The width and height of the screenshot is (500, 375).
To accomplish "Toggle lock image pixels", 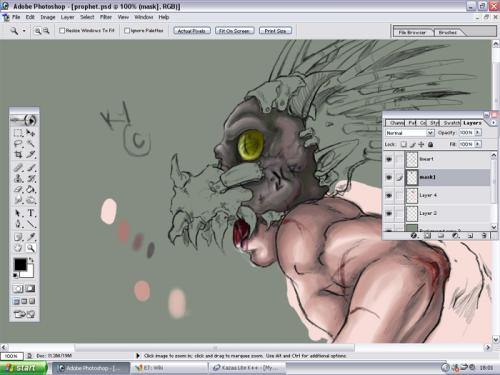I will pyautogui.click(x=413, y=144).
